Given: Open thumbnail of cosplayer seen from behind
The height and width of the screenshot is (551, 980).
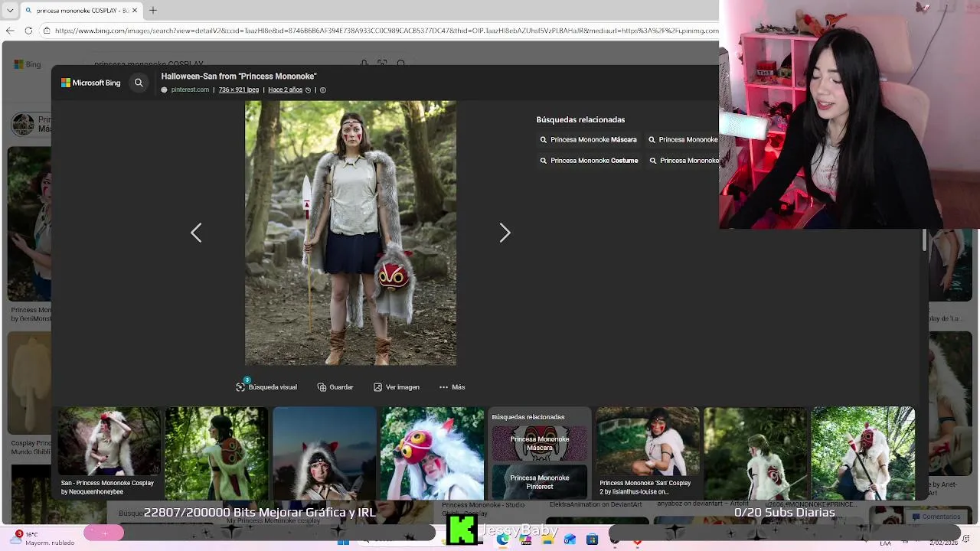Looking at the screenshot, I should [755, 453].
